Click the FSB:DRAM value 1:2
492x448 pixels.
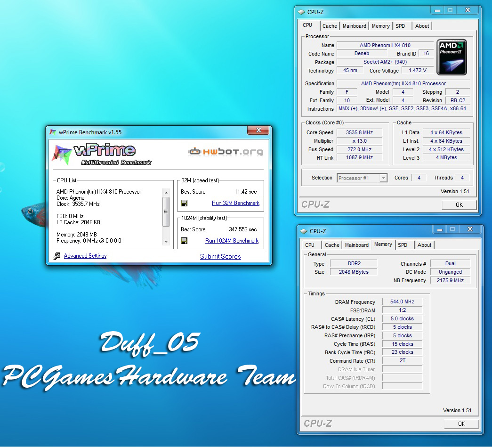pyautogui.click(x=402, y=310)
